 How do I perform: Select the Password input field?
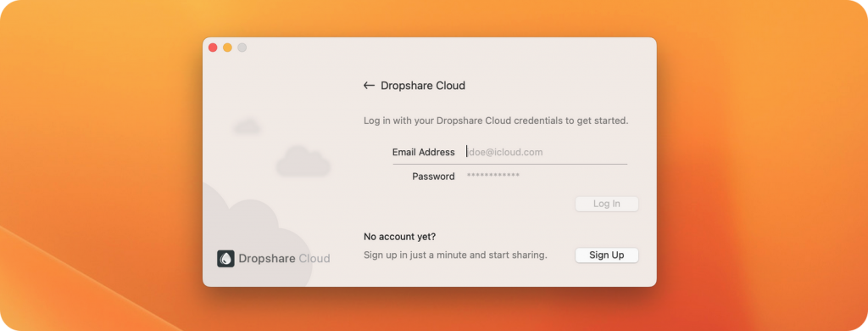(x=547, y=177)
